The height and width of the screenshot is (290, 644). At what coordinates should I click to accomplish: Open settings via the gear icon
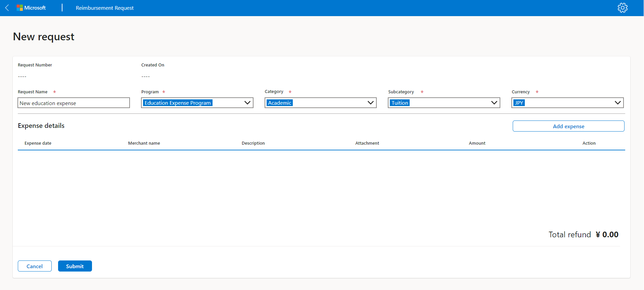click(x=623, y=8)
